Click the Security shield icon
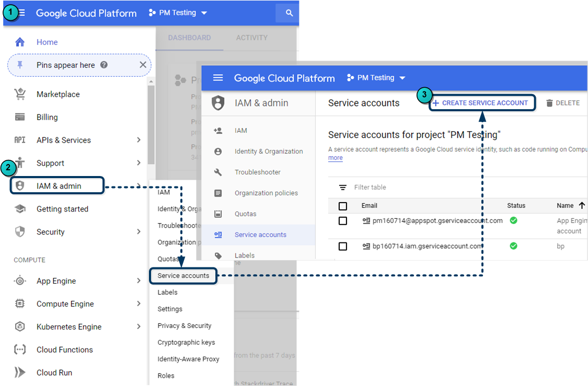The width and height of the screenshot is (588, 386). [x=20, y=231]
